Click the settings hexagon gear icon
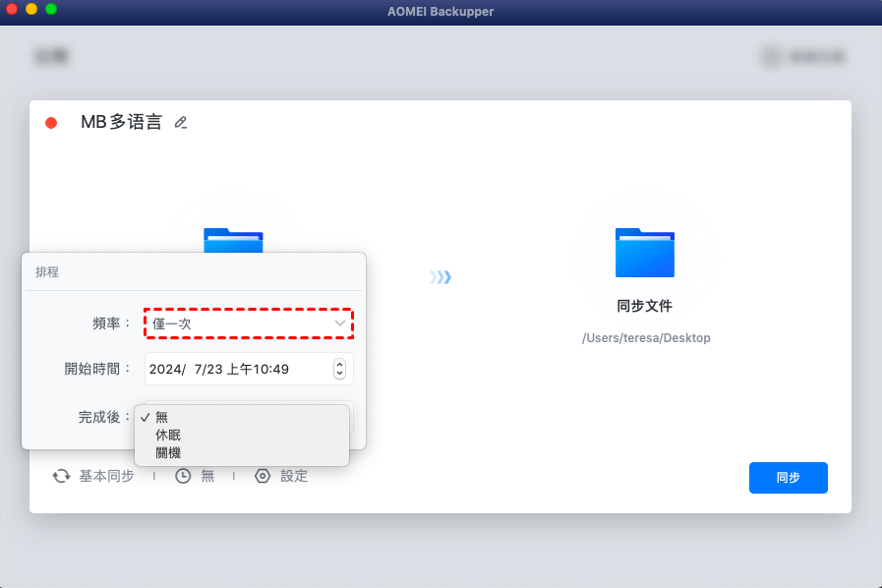The height and width of the screenshot is (588, 882). pyautogui.click(x=263, y=476)
